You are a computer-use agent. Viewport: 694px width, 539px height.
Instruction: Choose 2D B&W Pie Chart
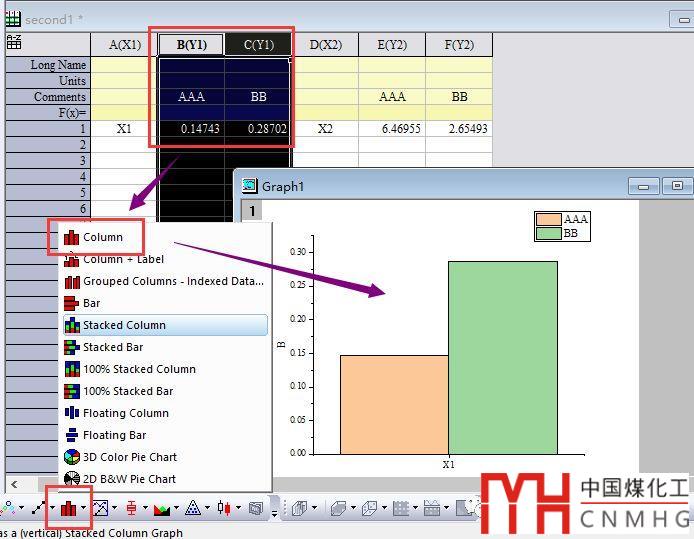click(x=166, y=479)
